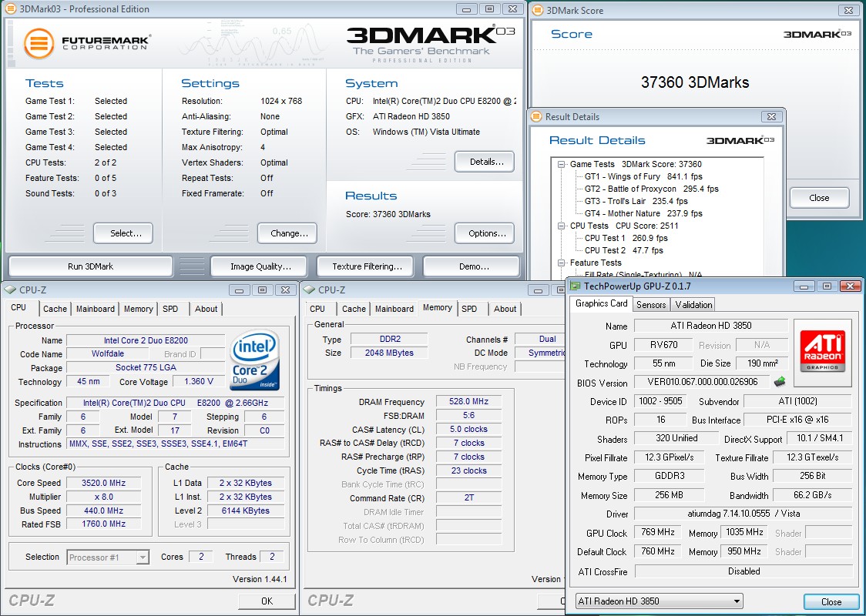Screen dimensions: 866x616
Task: Click Close button in GPU-Z
Action: pos(831,601)
